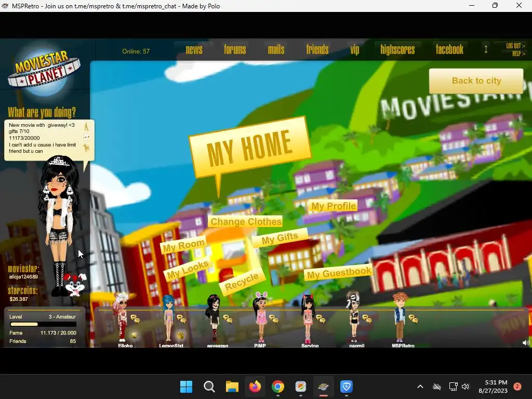
Task: Select the face icon in status bubble
Action: [x=87, y=137]
